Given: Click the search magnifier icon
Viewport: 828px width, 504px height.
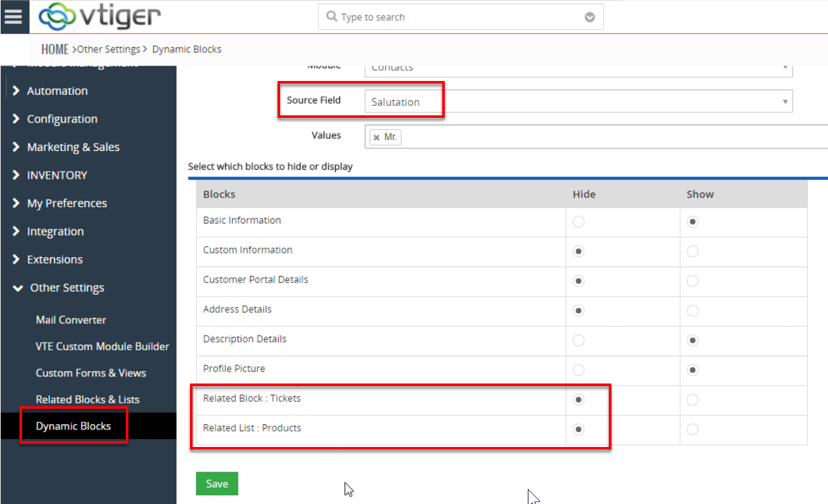Looking at the screenshot, I should pos(331,17).
